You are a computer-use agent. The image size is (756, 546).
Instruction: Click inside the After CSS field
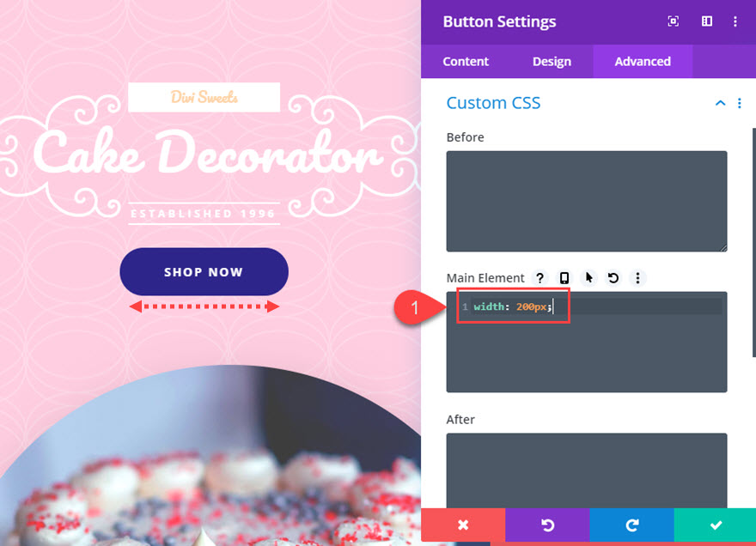click(x=587, y=470)
